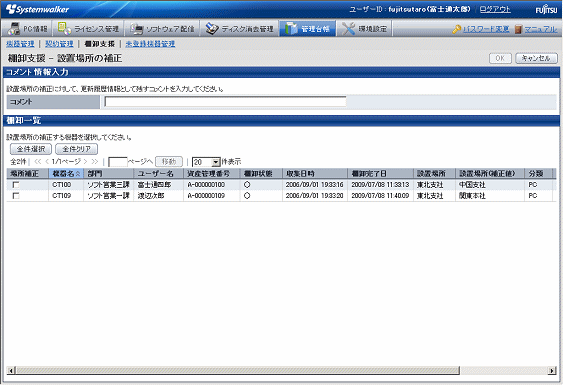This screenshot has height=385, width=563.
Task: Click the 全件選択 select-all button
Action: (x=31, y=149)
